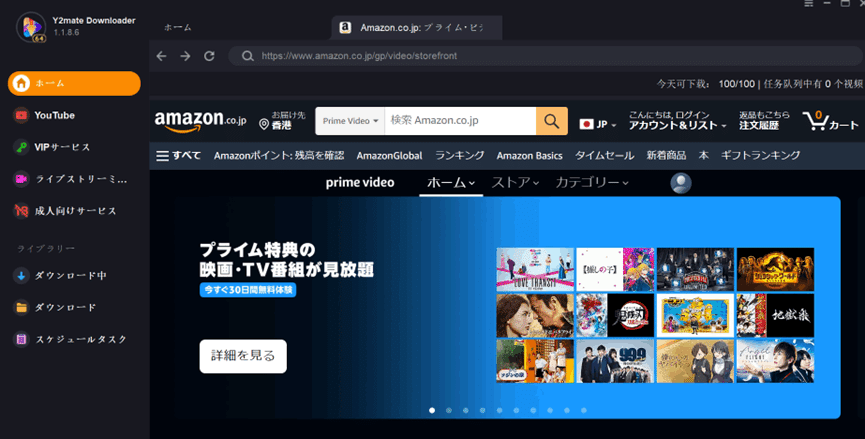This screenshot has height=439, width=865.
Task: Click the app hamburger menu in title bar
Action: [809, 3]
